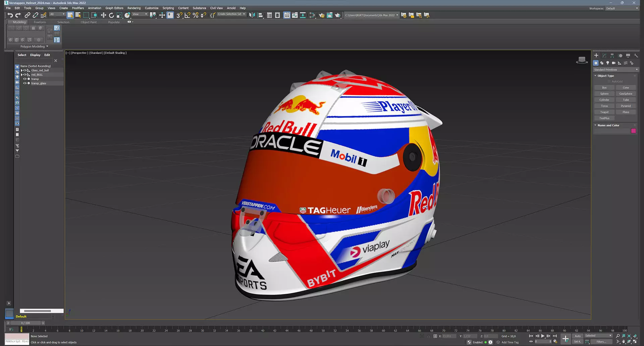This screenshot has height=346, width=644.
Task: Click the Key Filters button
Action: pos(601,342)
